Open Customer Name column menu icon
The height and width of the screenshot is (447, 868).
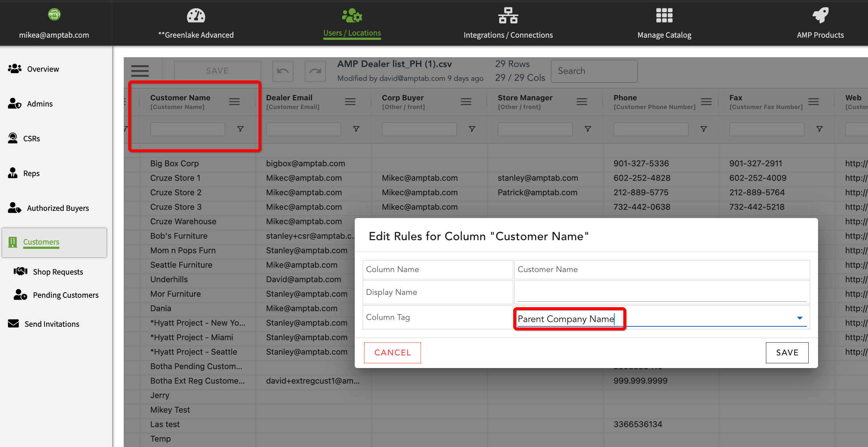234,102
